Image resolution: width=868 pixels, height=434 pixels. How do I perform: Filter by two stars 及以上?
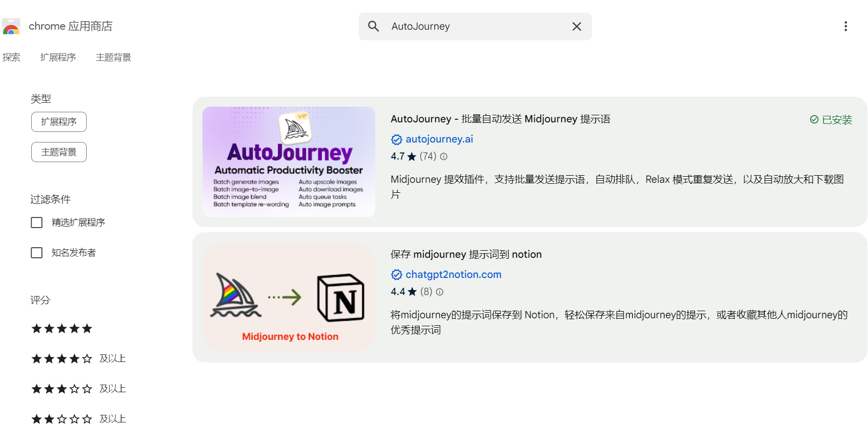pos(78,419)
